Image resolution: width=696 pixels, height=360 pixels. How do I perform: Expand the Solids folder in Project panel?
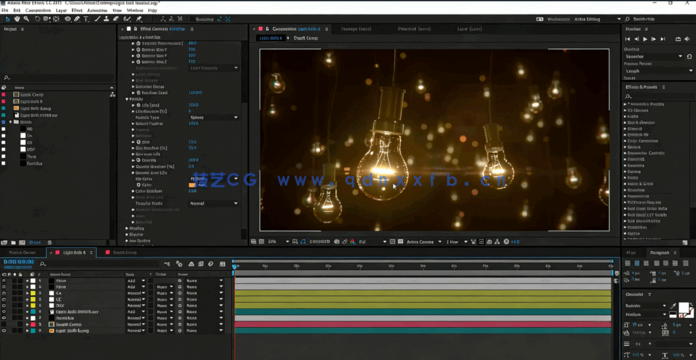pyautogui.click(x=10, y=122)
